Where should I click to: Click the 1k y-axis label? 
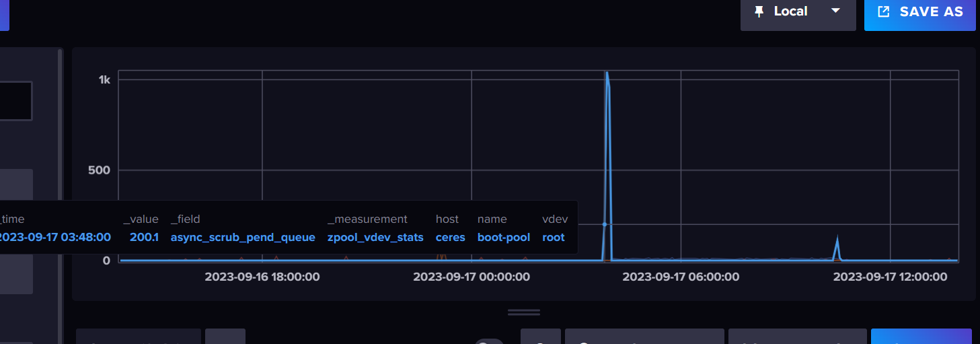104,79
